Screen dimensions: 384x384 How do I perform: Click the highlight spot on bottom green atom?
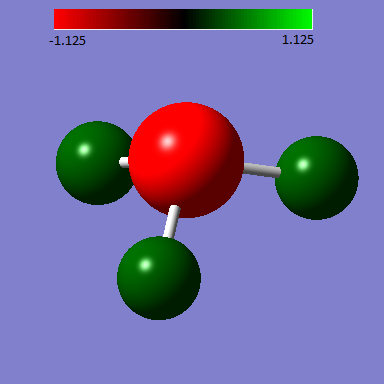[x=145, y=265]
